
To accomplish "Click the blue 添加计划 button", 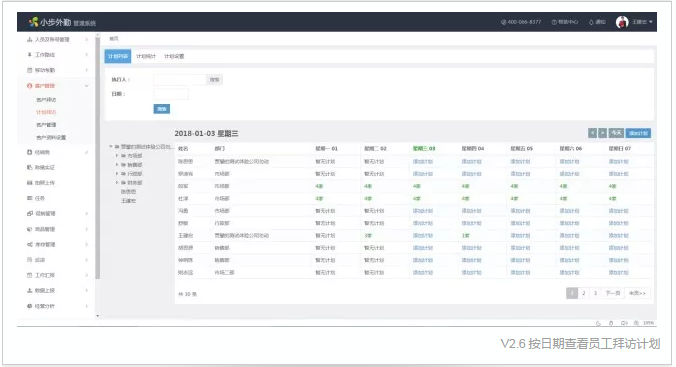I will (638, 133).
